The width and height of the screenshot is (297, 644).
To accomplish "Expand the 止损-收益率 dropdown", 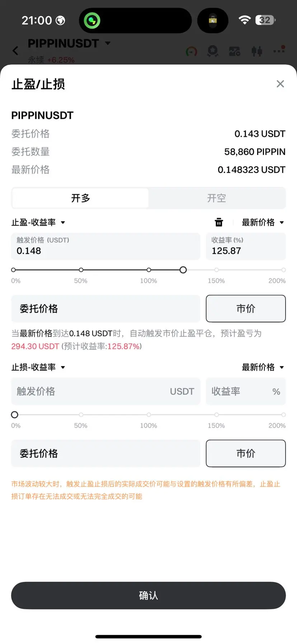I will (x=38, y=367).
